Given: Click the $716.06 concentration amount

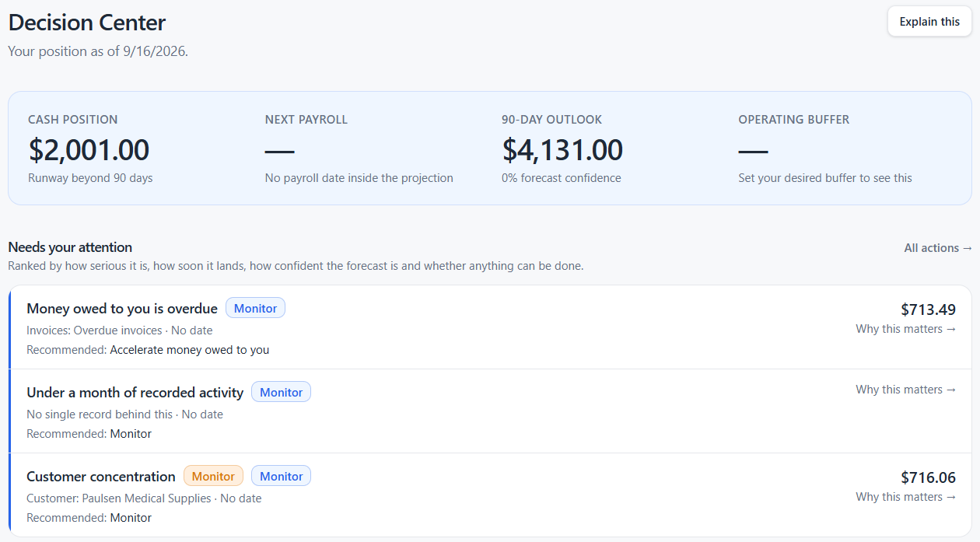Looking at the screenshot, I should tap(929, 477).
